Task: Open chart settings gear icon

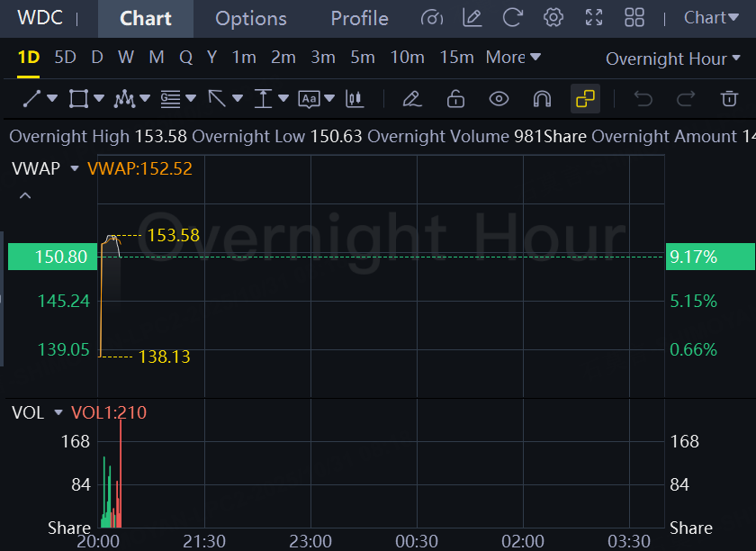Action: 553,18
